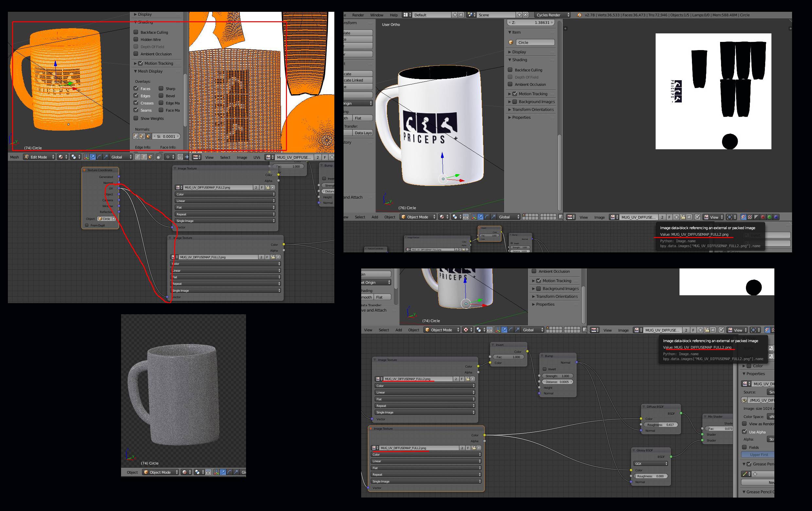Add a new screen layout with the plus next to Default
Viewport: 812px width, 511px height.
(x=455, y=15)
